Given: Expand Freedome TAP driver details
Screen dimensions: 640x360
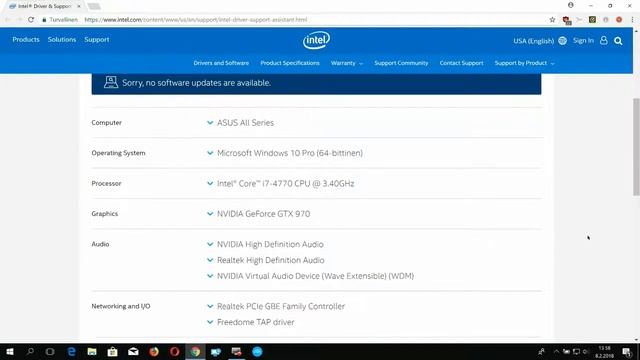Looking at the screenshot, I should click(210, 322).
